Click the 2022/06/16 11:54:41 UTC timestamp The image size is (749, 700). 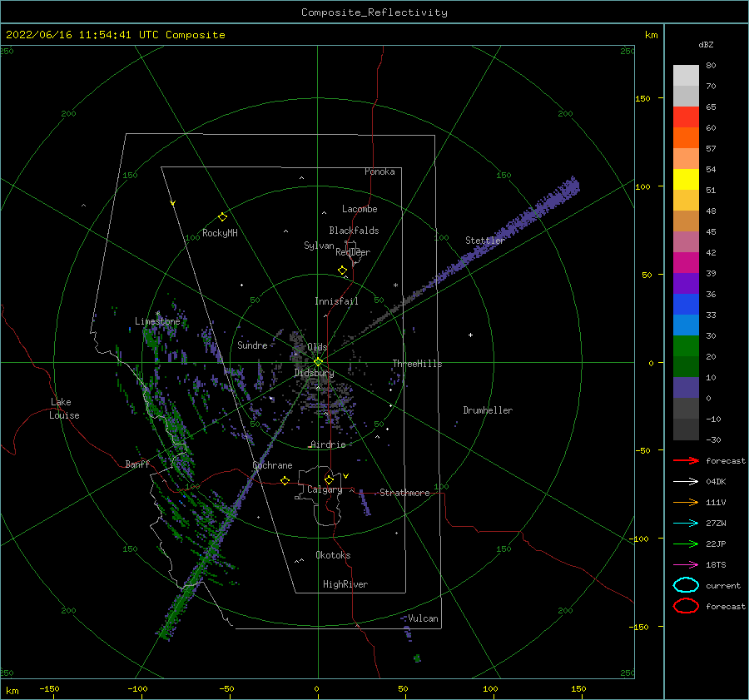82,35
